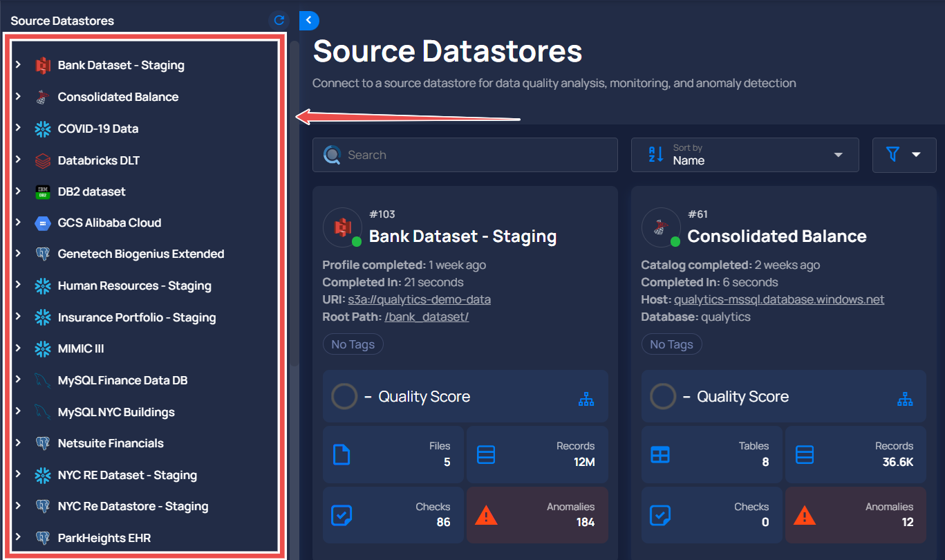This screenshot has width=945, height=560.
Task: Click the Consolidated Balance SQL Server icon in sidebar
Action: pos(43,97)
